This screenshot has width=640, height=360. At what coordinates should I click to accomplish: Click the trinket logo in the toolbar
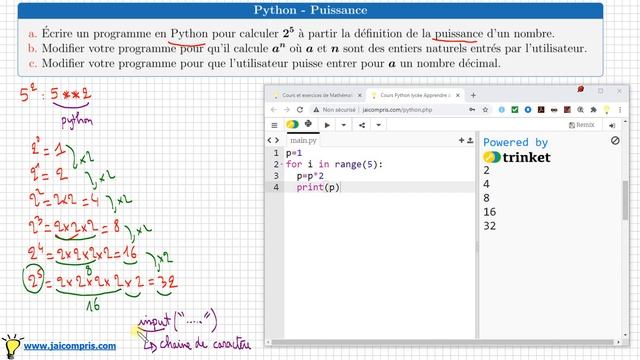292,124
